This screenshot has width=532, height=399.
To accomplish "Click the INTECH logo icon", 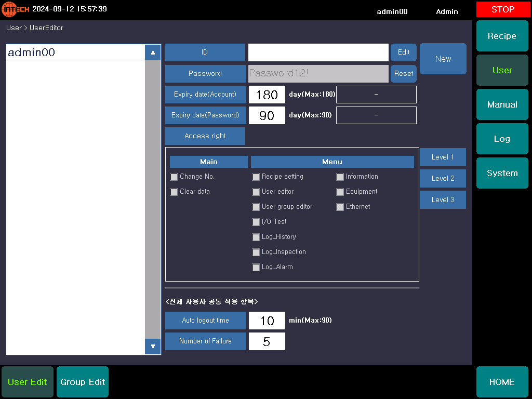I will click(x=15, y=9).
